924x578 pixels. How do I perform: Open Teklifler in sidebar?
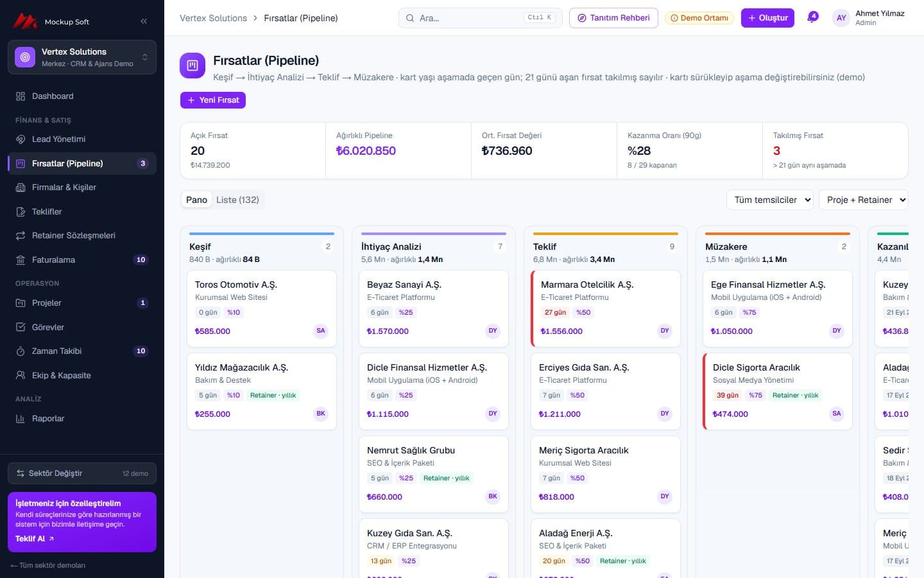coord(82,211)
